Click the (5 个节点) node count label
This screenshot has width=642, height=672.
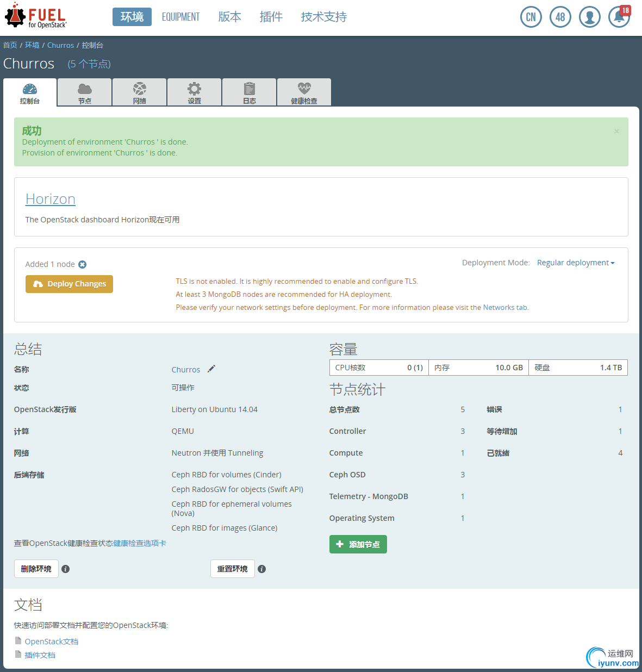(x=89, y=64)
